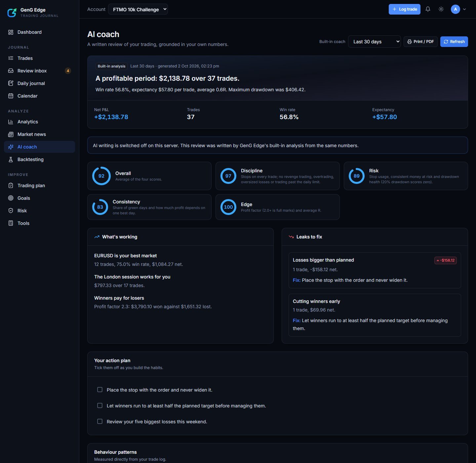Tick 'Place the stop with the order' checkbox
Screen dimensions: 476x463
tap(100, 390)
